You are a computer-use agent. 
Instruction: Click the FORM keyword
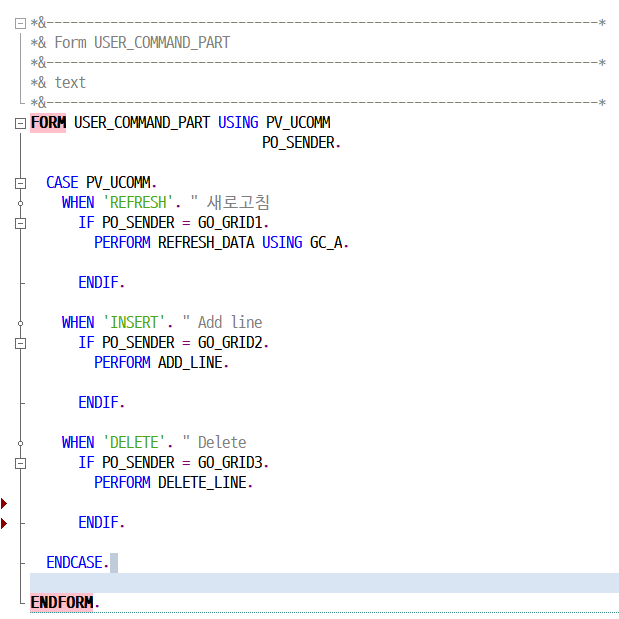[x=48, y=123]
